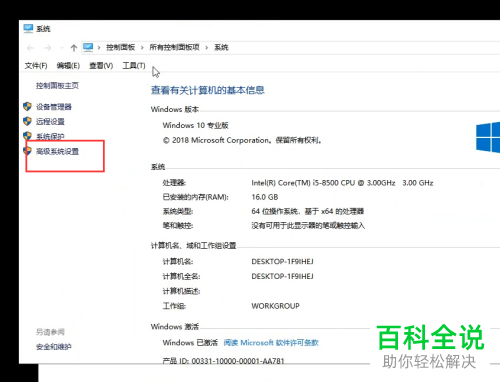The image size is (500, 382).
Task: Click the forward navigation arrow
Action: click(48, 48)
